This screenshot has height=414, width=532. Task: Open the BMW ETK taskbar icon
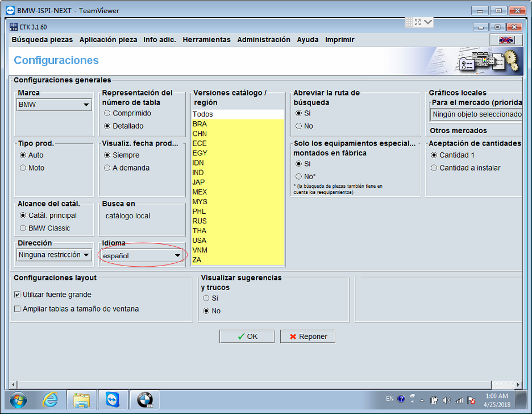[x=145, y=400]
